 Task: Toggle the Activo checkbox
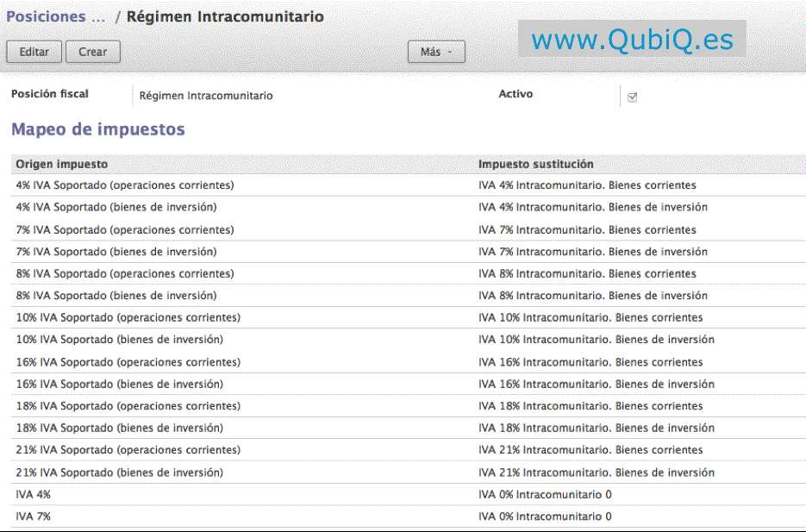pos(632,97)
